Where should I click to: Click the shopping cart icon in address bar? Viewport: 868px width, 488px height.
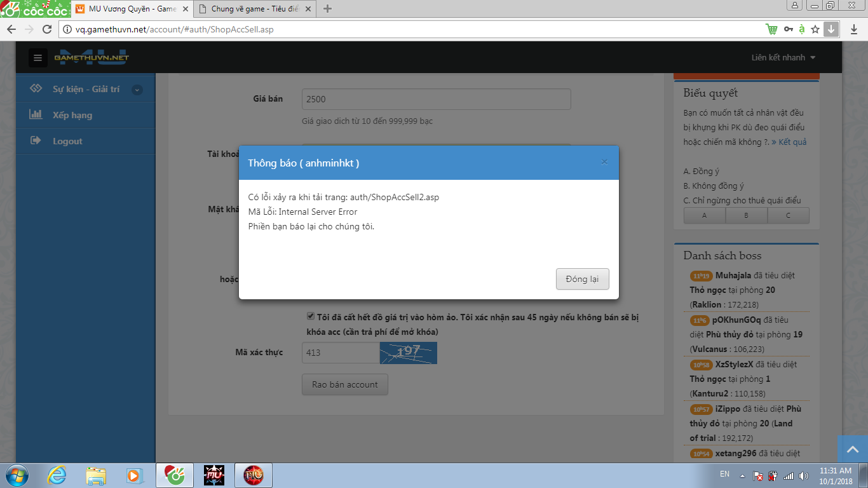click(771, 29)
